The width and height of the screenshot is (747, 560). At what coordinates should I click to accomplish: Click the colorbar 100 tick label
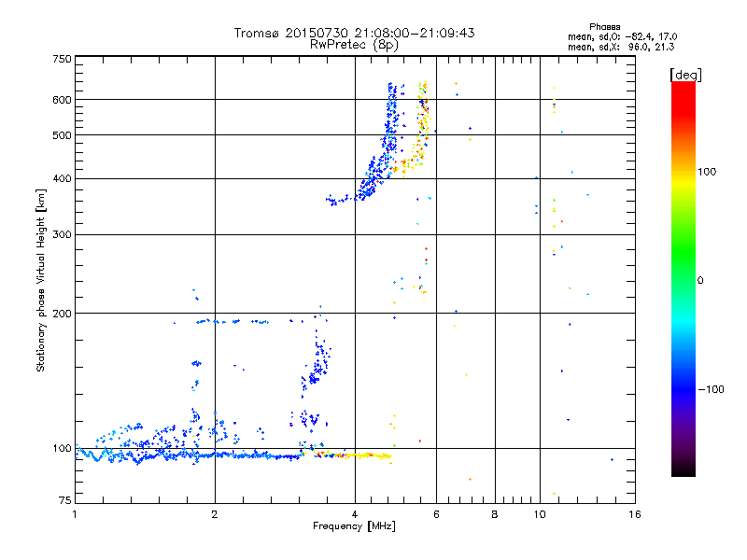[x=707, y=172]
